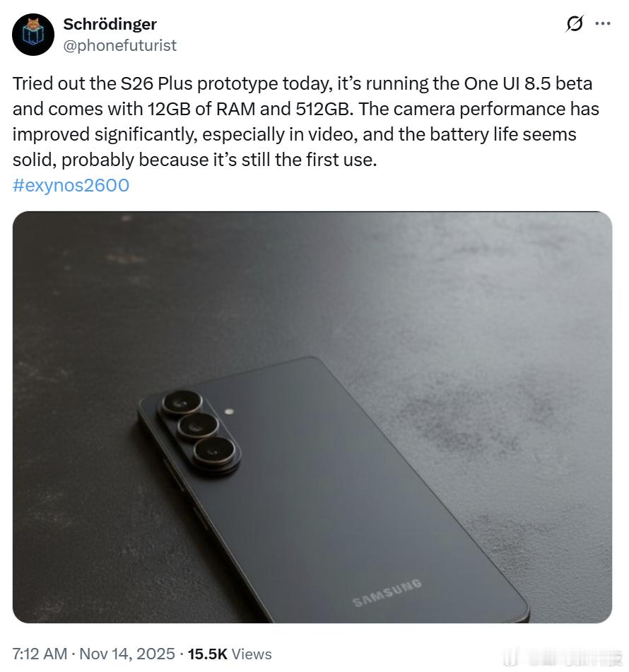
Task: Open the Grok explain-post icon
Action: coord(574,23)
